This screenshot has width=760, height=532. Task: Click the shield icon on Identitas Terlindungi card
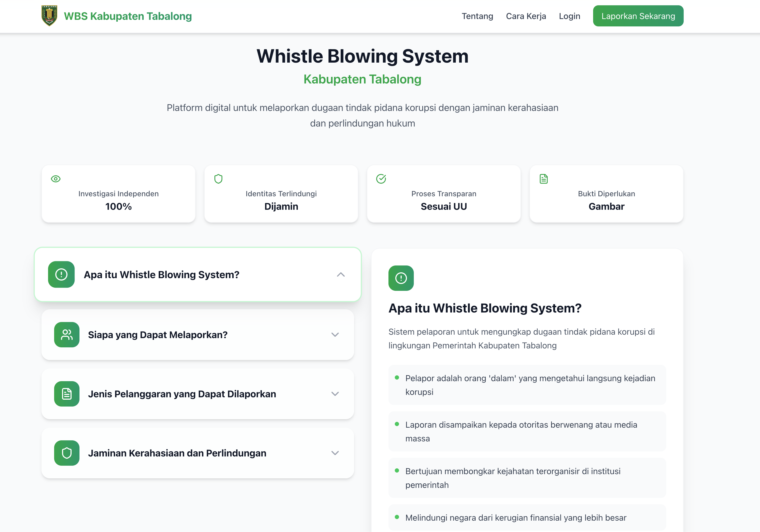click(218, 179)
